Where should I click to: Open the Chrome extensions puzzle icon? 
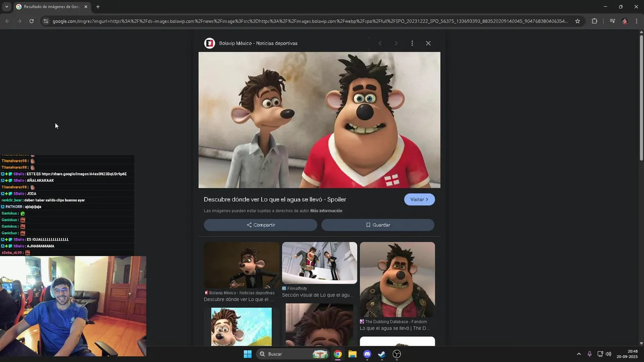click(595, 21)
